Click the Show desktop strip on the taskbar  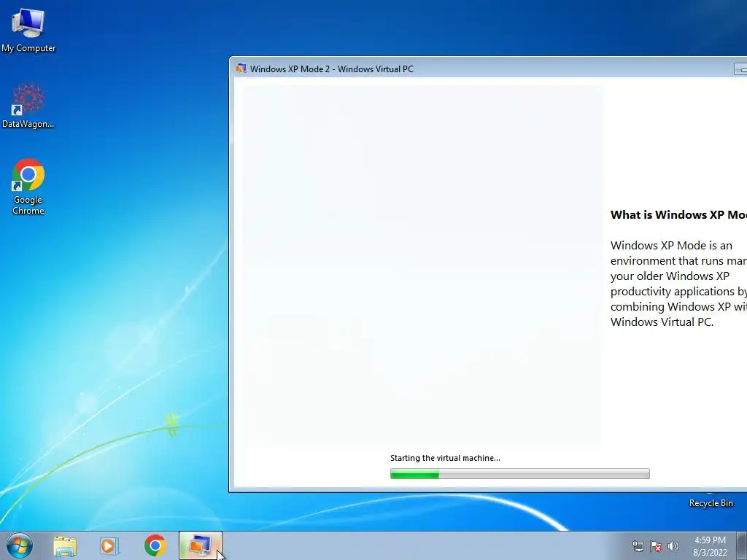click(x=743, y=545)
